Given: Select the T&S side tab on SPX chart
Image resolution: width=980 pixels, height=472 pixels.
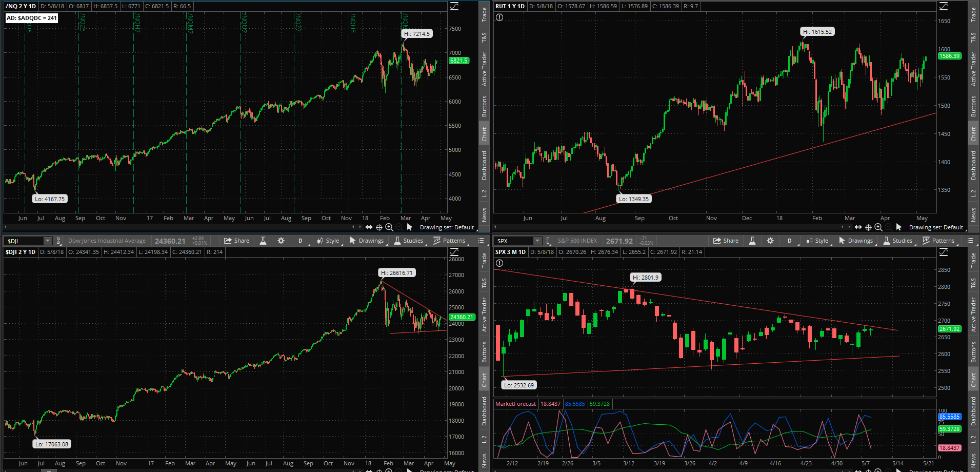Looking at the screenshot, I should 973,283.
